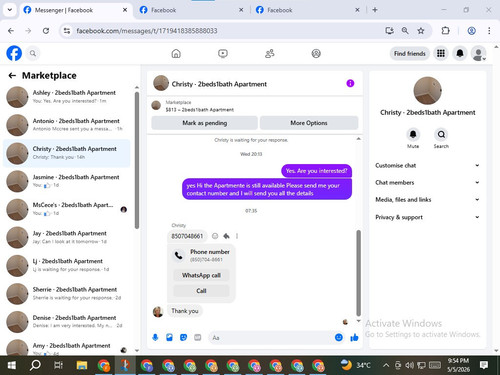Image resolution: width=500 pixels, height=375 pixels.
Task: Open the Chrome zoom magnifier icon
Action: [405, 31]
